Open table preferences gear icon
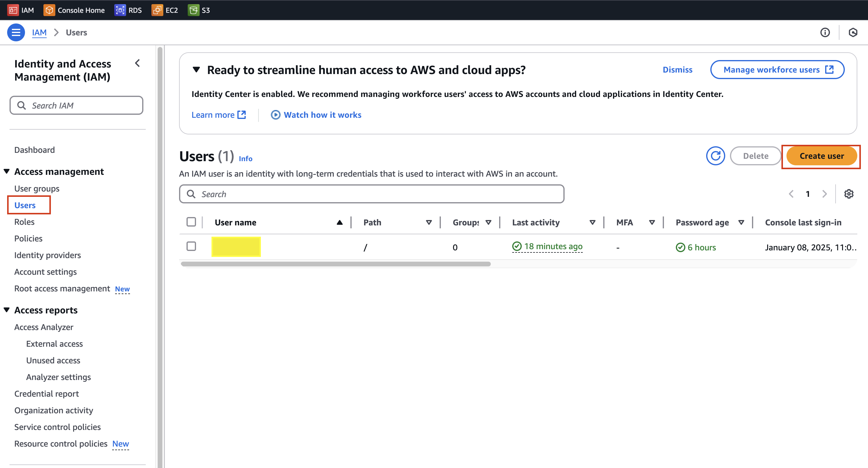The height and width of the screenshot is (468, 868). [x=848, y=194]
